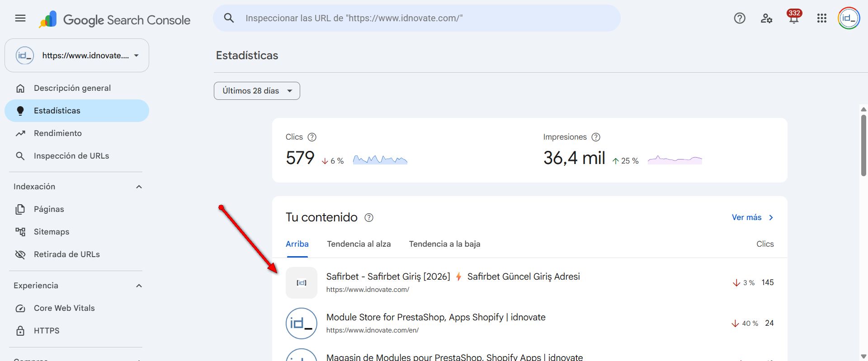Open Inspección de URLs
Viewport: 868px width, 361px height.
click(77, 156)
